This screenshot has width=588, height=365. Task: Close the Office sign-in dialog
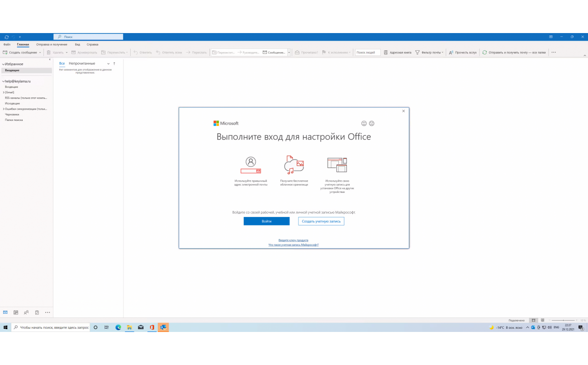point(403,111)
